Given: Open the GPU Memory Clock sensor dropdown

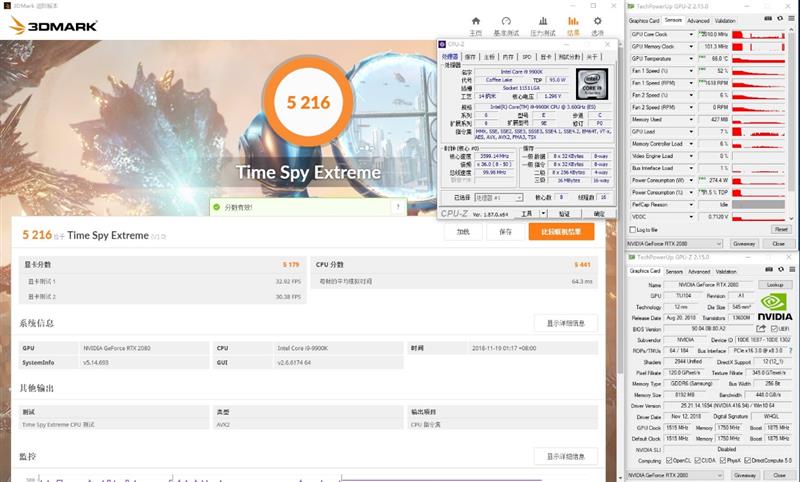Looking at the screenshot, I should 691,47.
